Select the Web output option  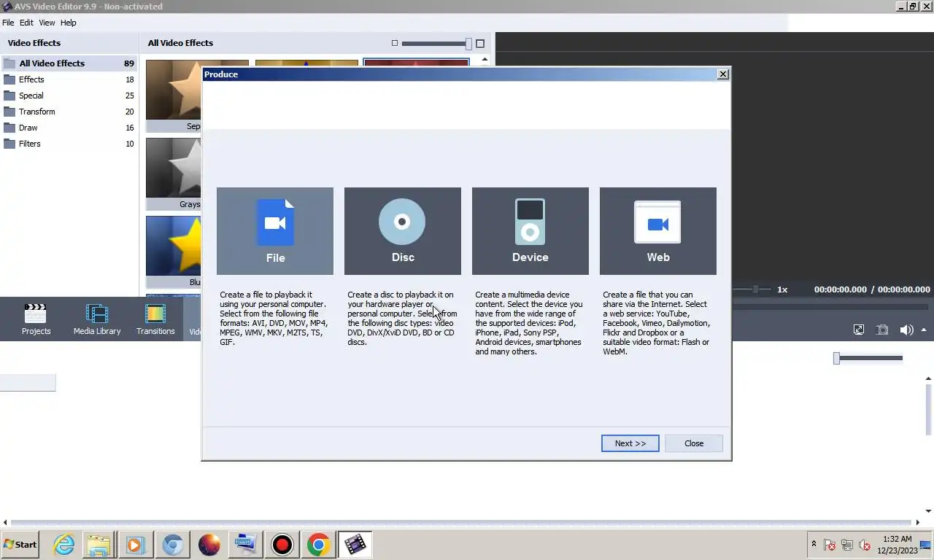coord(658,231)
